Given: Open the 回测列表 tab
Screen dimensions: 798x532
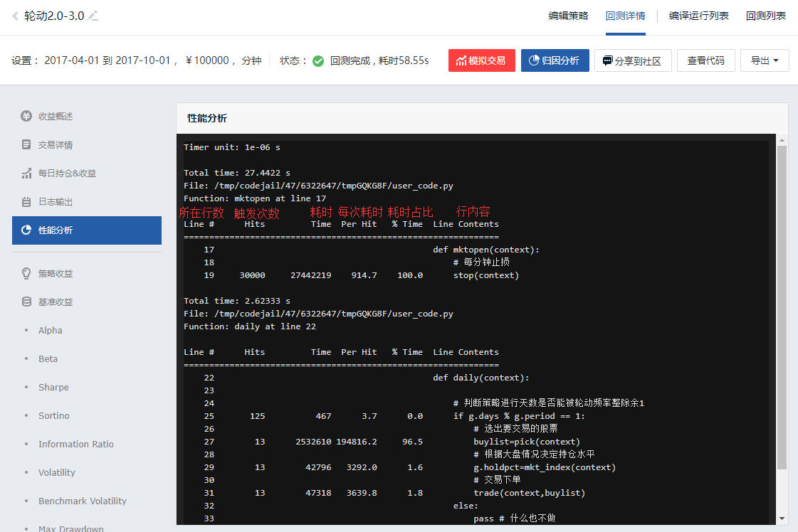Looking at the screenshot, I should (765, 16).
